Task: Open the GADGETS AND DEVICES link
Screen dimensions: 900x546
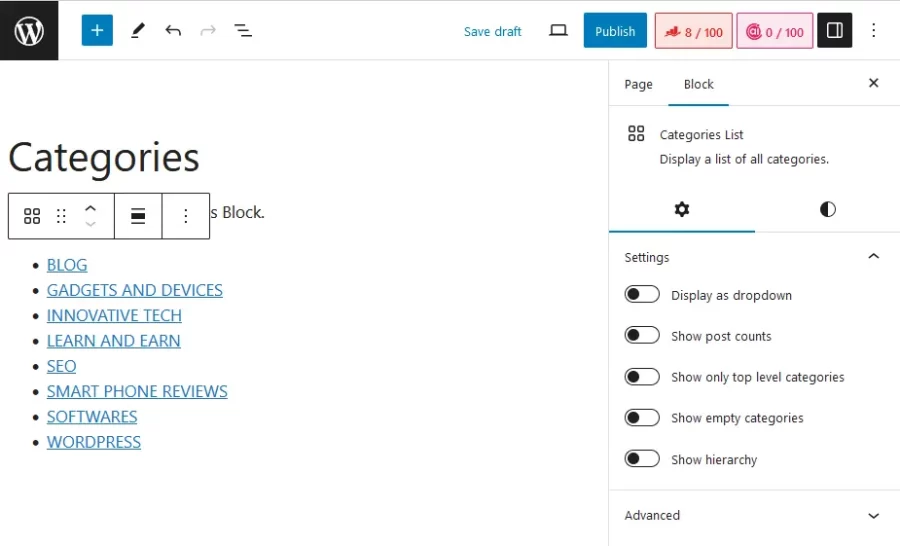Action: 134,291
